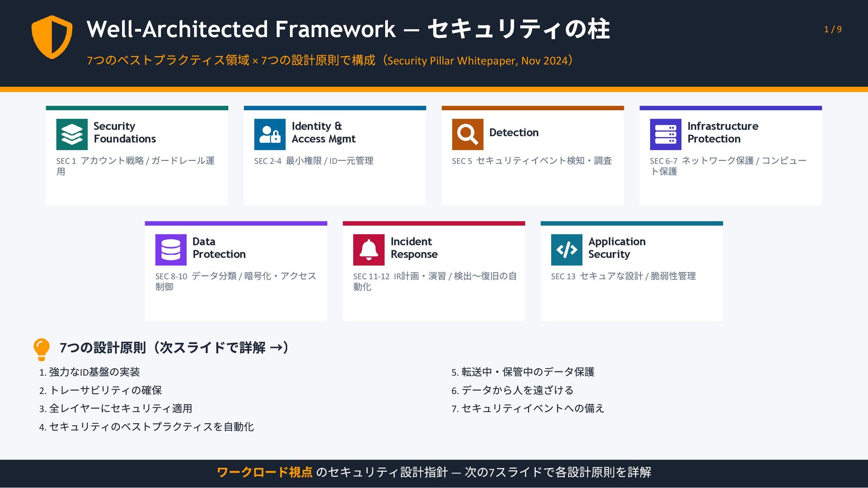Screen dimensions: 868x488
Task: Click the Infrastructure Protection server icon
Action: click(665, 134)
